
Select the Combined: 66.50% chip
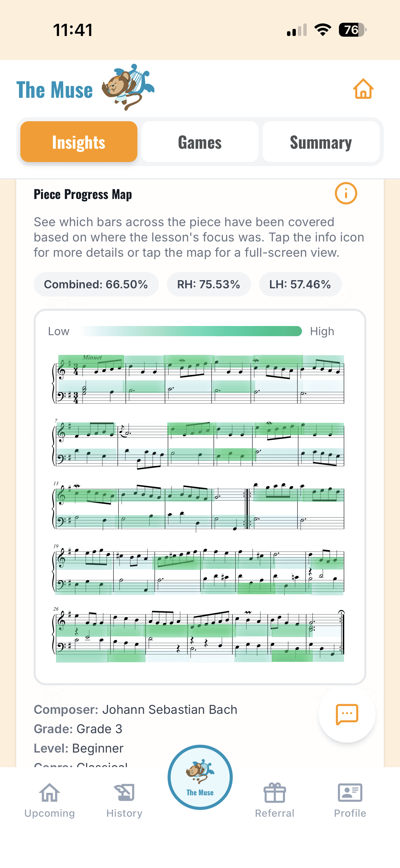(x=96, y=284)
